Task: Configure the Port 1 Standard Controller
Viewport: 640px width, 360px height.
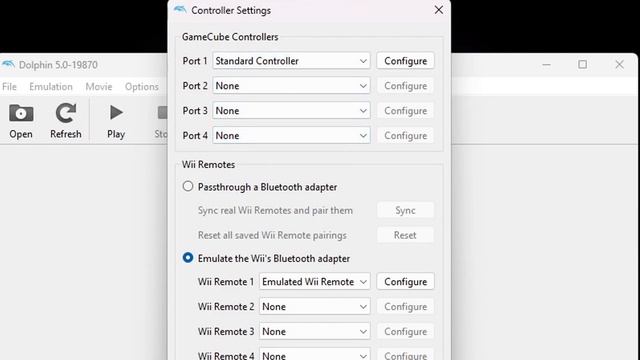Action: tap(405, 61)
